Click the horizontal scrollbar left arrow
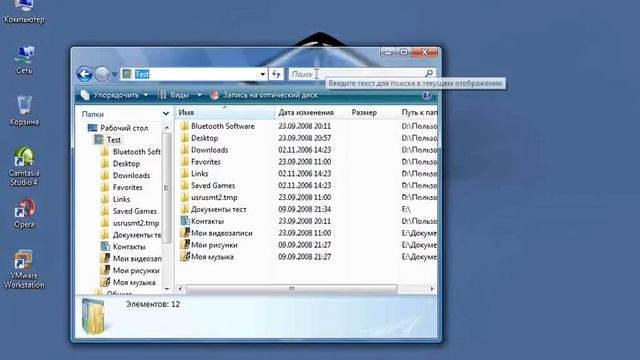 click(x=180, y=289)
